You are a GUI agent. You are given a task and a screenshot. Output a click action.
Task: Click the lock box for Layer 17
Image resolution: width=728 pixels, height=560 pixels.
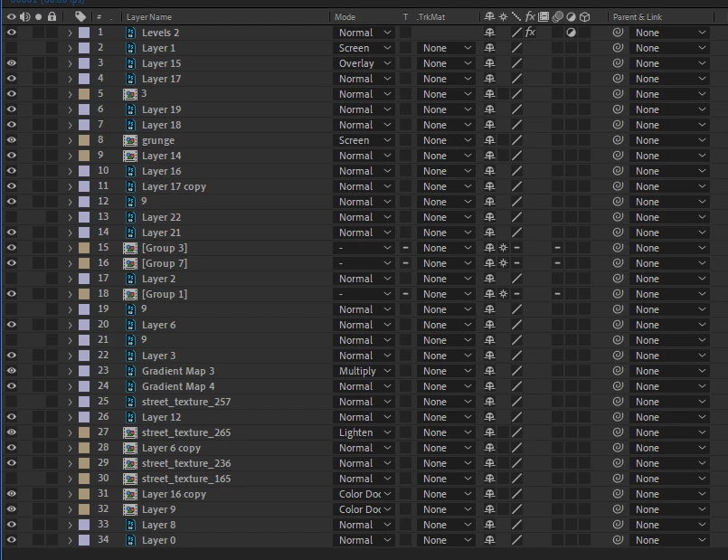pos(52,79)
